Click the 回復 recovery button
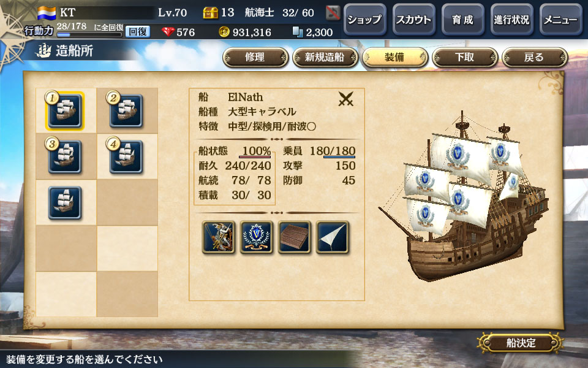Image resolution: width=588 pixels, height=368 pixels. pos(138,32)
